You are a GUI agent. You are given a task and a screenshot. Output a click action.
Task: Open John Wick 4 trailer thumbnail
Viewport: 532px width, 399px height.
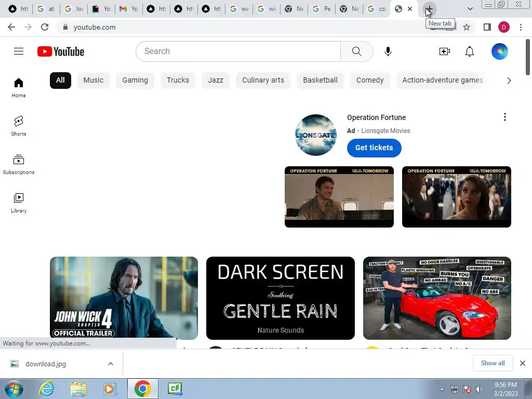tap(124, 298)
